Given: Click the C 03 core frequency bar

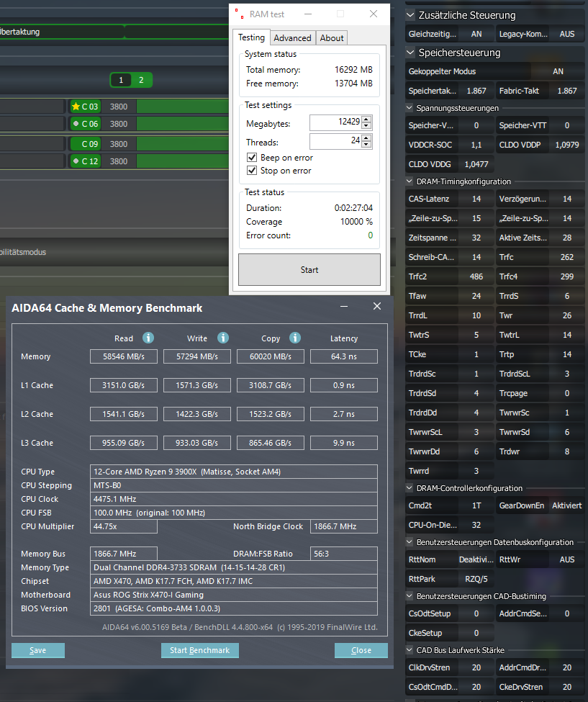Looking at the screenshot, I should 183,107.
